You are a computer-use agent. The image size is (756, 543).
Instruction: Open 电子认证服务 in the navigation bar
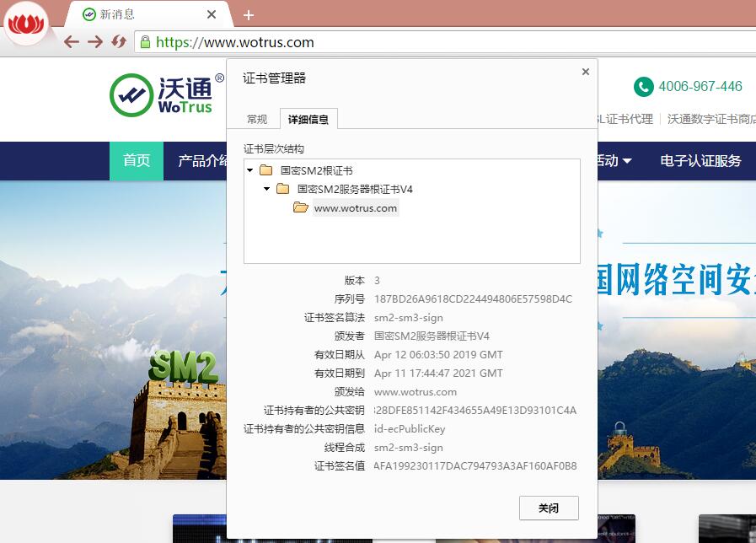click(x=700, y=161)
